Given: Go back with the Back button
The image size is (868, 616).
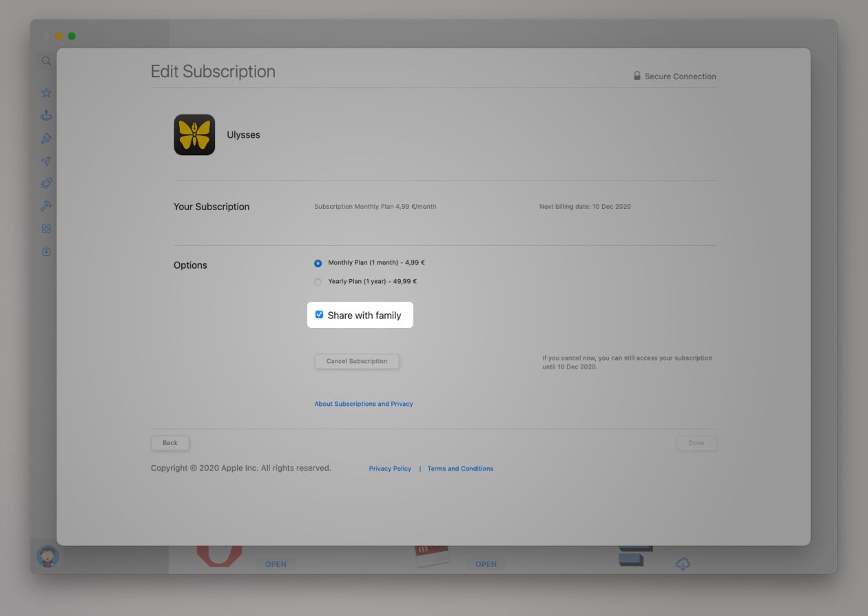Looking at the screenshot, I should click(x=170, y=443).
